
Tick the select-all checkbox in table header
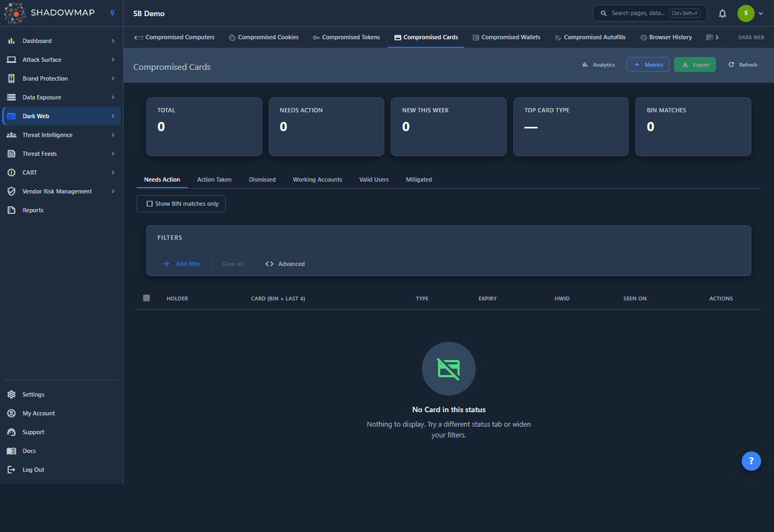(146, 298)
